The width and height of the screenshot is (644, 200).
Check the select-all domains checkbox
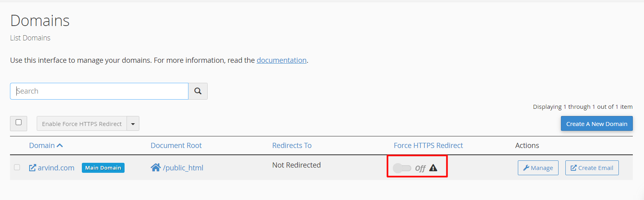tap(18, 122)
